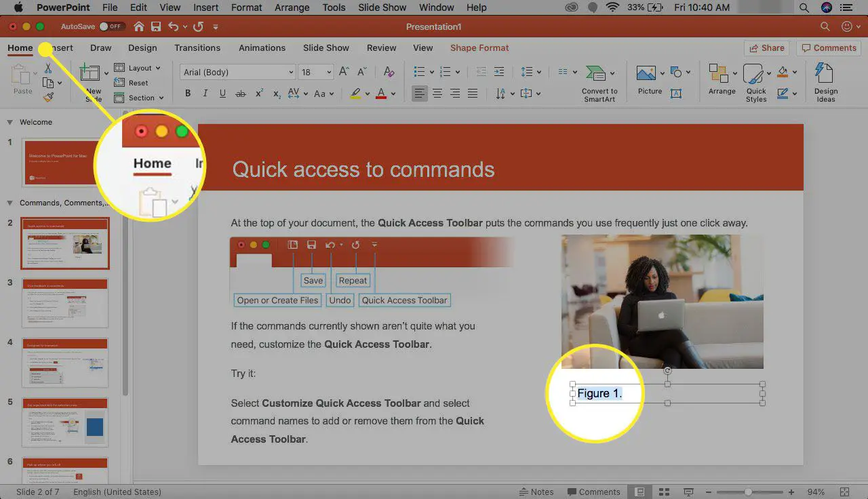Click the Cut scissors icon
This screenshot has width=868, height=499.
pyautogui.click(x=48, y=68)
